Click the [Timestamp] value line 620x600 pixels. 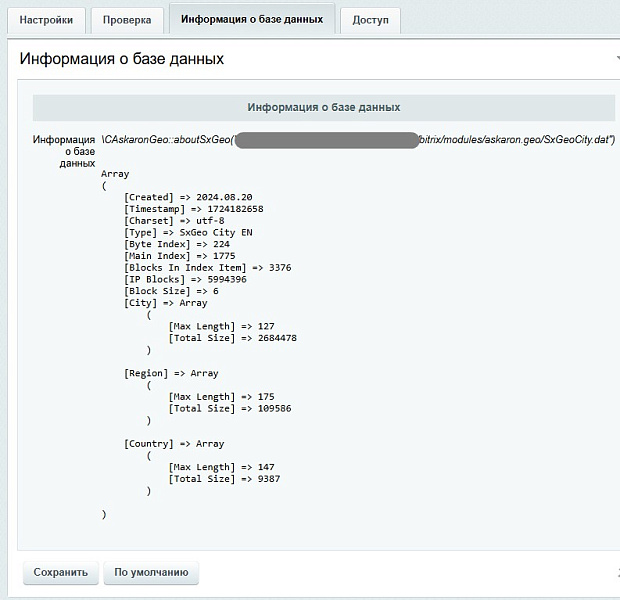pos(193,209)
